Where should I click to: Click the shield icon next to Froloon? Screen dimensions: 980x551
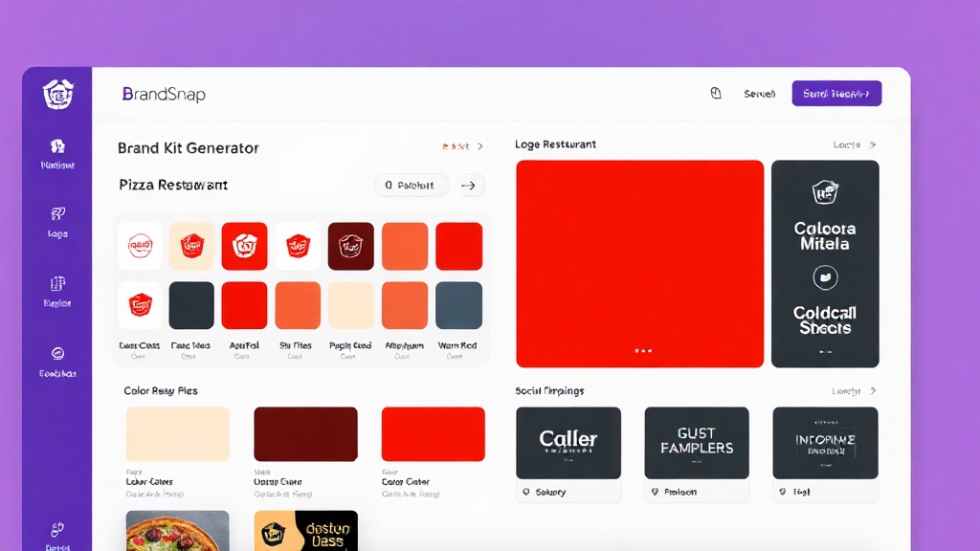(x=655, y=492)
